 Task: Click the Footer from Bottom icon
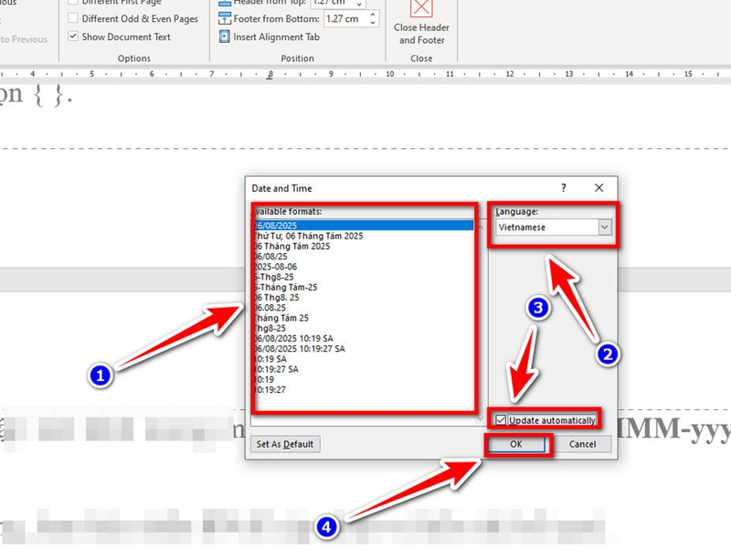pos(224,18)
